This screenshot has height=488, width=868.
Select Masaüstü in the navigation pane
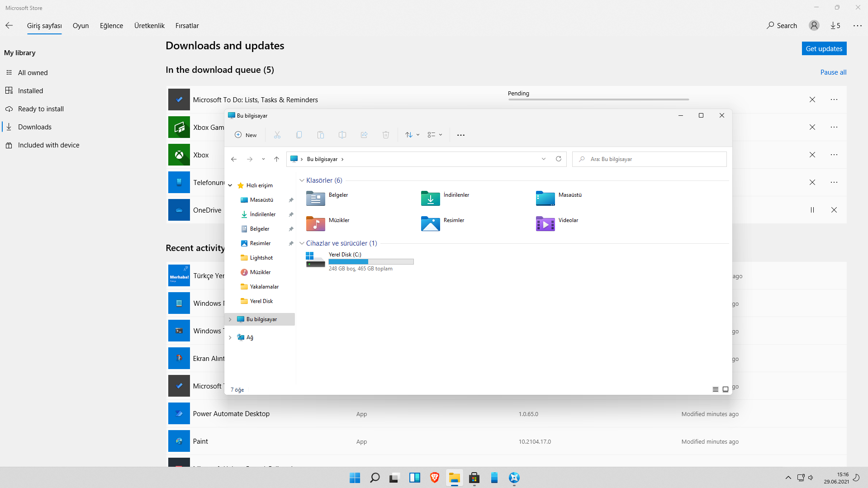pyautogui.click(x=261, y=200)
